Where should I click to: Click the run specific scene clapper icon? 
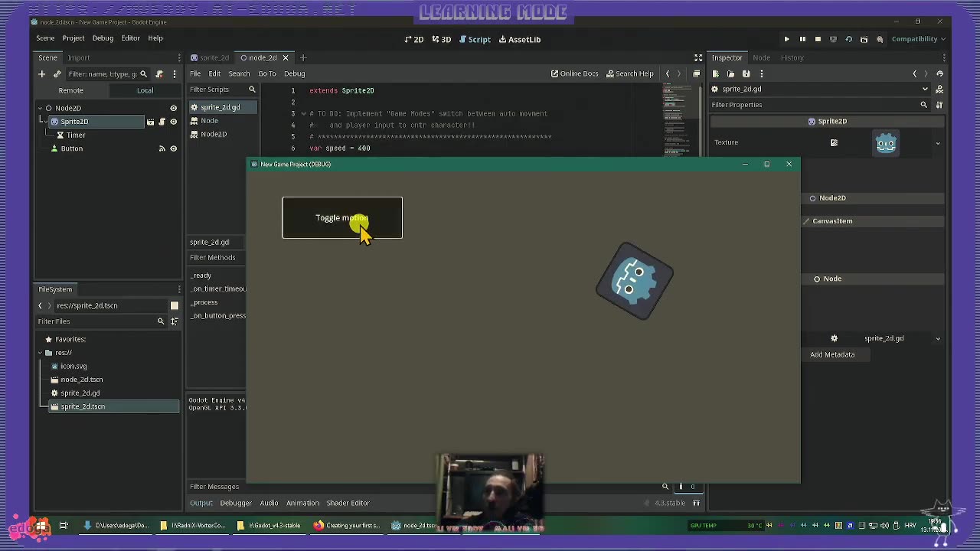point(864,39)
